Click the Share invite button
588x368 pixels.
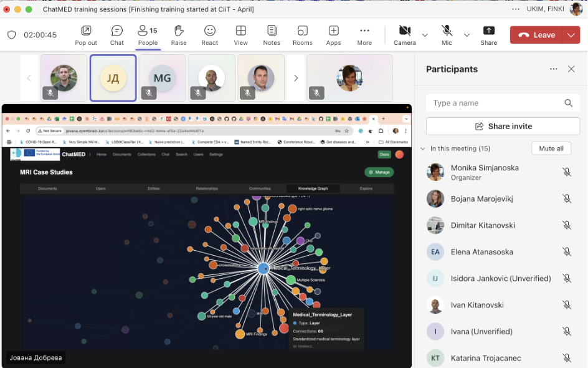point(503,126)
